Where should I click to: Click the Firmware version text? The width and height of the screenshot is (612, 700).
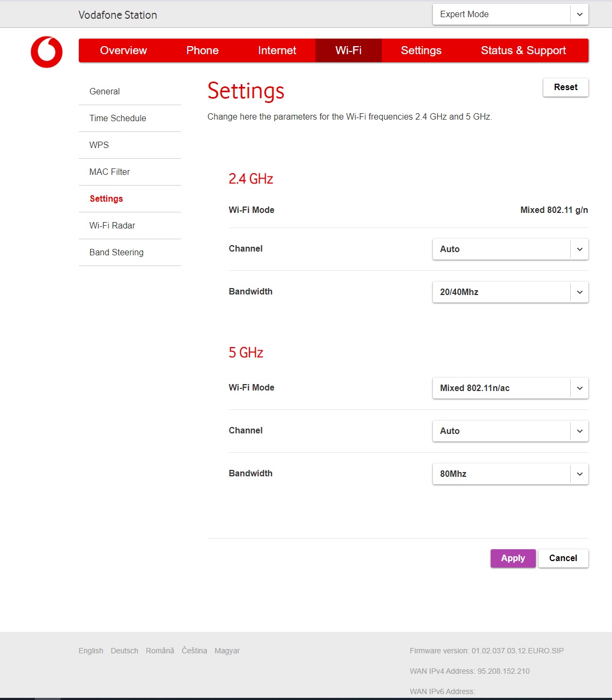pyautogui.click(x=486, y=651)
